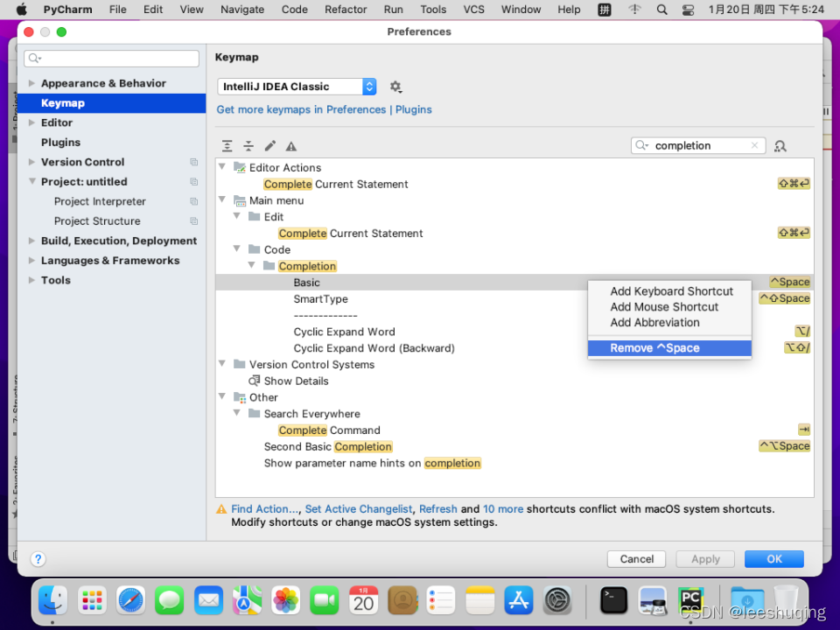Open App Store from the Dock
This screenshot has width=840, height=630.
pyautogui.click(x=519, y=599)
